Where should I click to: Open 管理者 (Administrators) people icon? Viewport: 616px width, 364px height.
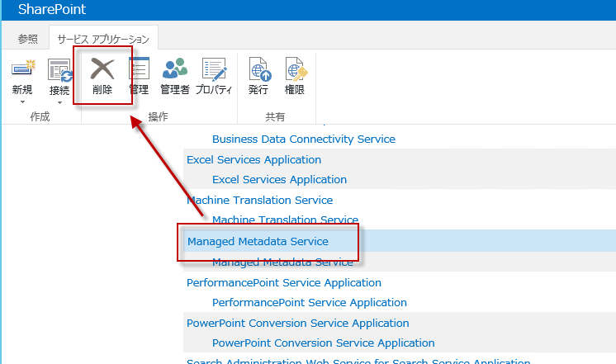coord(175,69)
